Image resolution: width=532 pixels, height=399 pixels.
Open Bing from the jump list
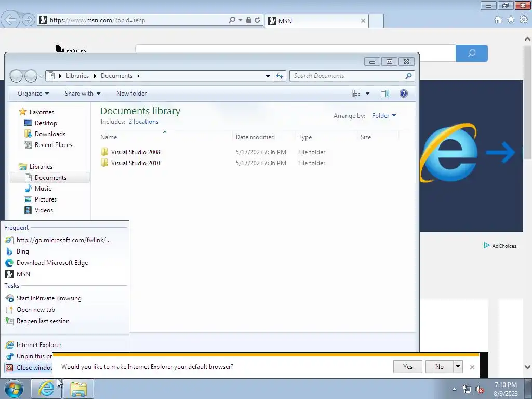click(64, 251)
